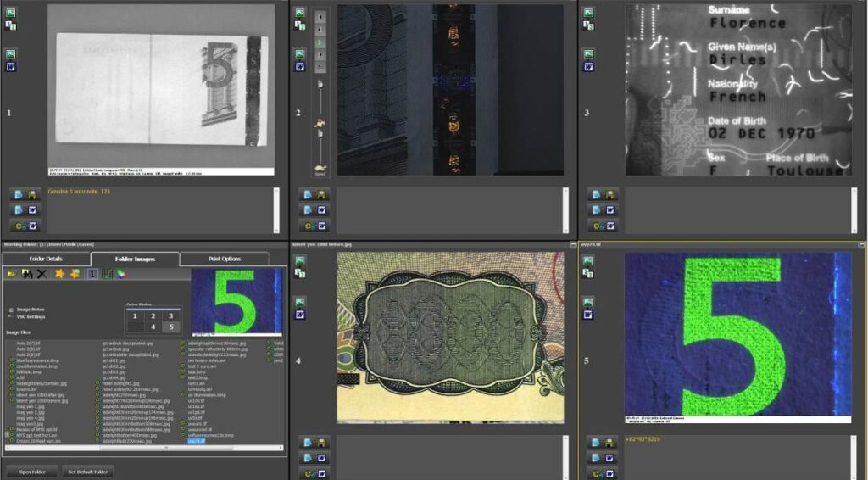
Task: Click the top image icon left of window 3
Action: (x=588, y=14)
